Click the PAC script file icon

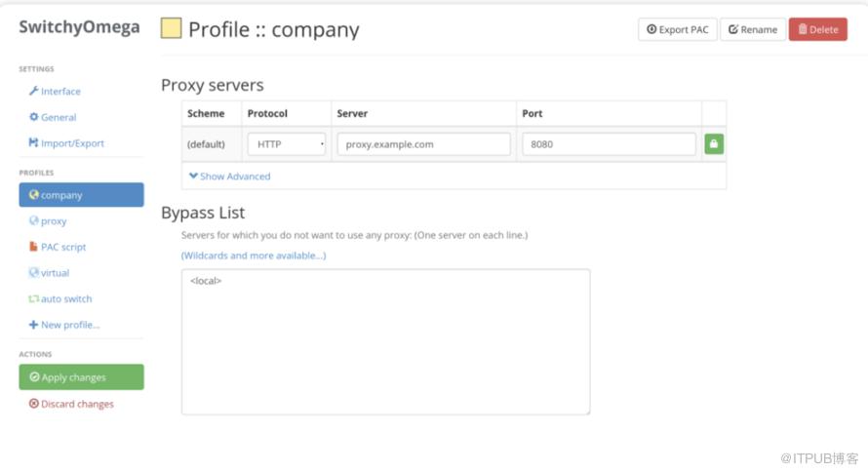tap(34, 248)
